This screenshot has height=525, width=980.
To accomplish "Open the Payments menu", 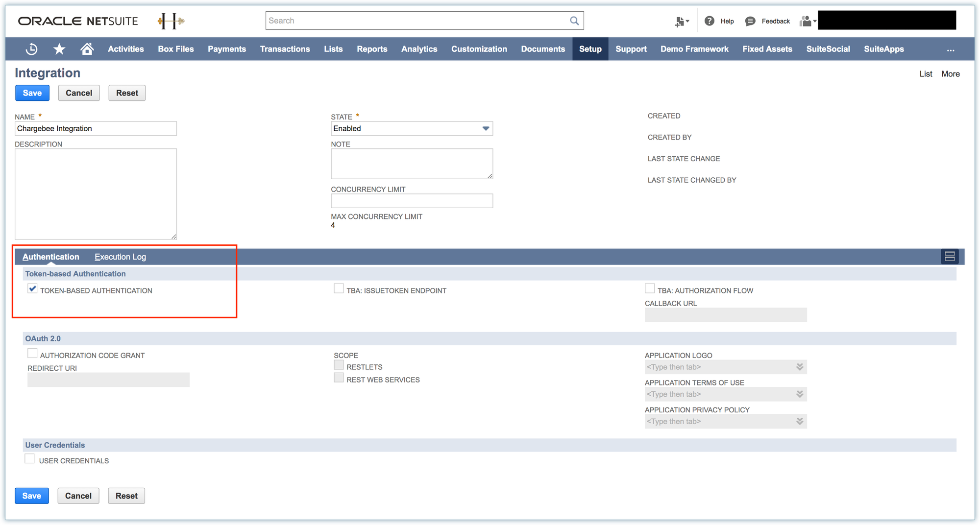I will point(227,49).
